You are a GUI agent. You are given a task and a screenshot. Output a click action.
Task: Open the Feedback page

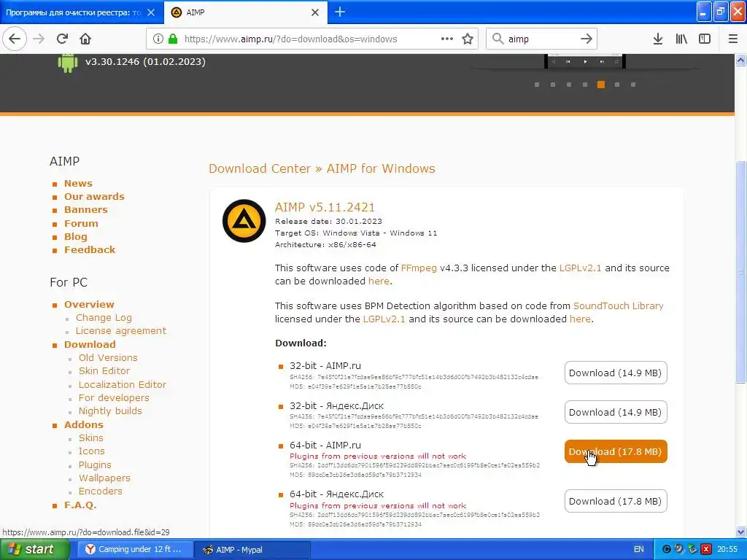[90, 250]
